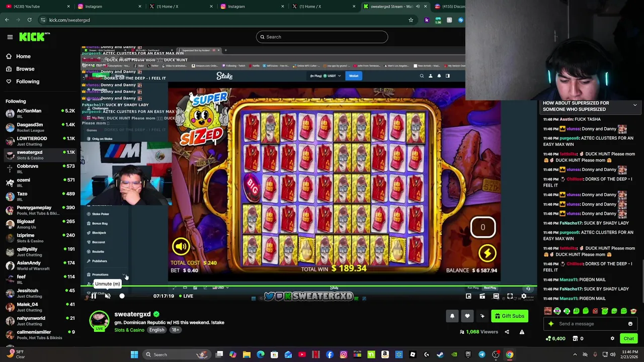Click Windows taskbar Search box

click(176, 355)
